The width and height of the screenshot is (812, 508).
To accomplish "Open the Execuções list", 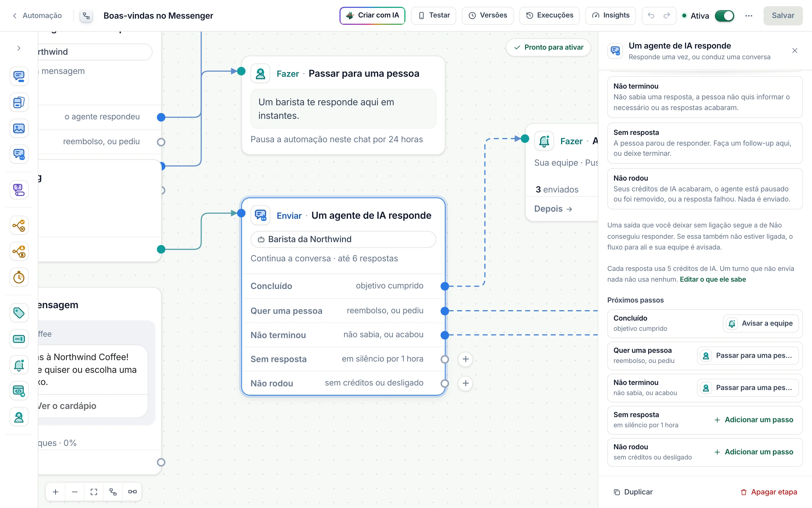I will tap(549, 16).
